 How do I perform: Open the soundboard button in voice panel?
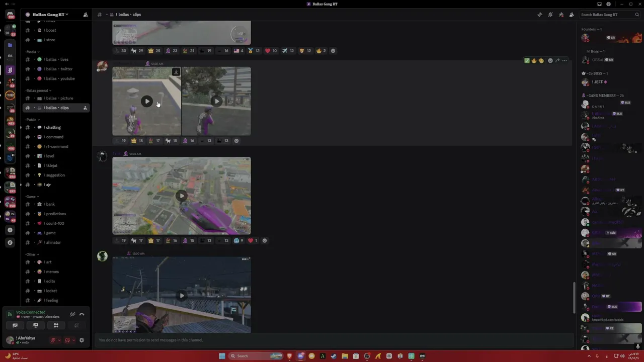point(76,325)
